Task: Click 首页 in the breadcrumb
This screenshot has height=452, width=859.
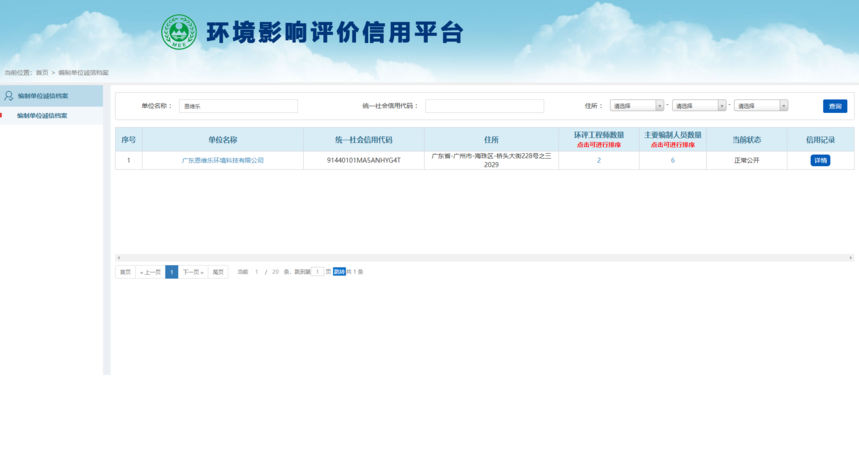Action: click(x=42, y=73)
